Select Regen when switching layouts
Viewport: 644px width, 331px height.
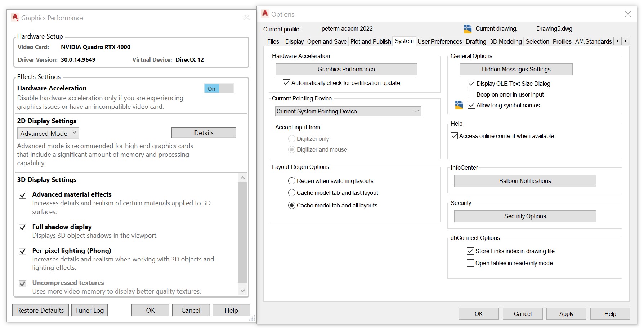291,181
